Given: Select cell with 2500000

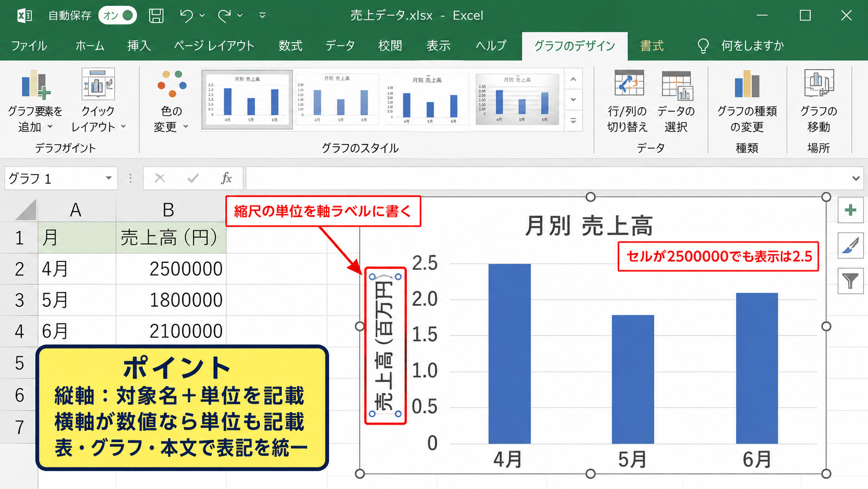Looking at the screenshot, I should tap(171, 269).
